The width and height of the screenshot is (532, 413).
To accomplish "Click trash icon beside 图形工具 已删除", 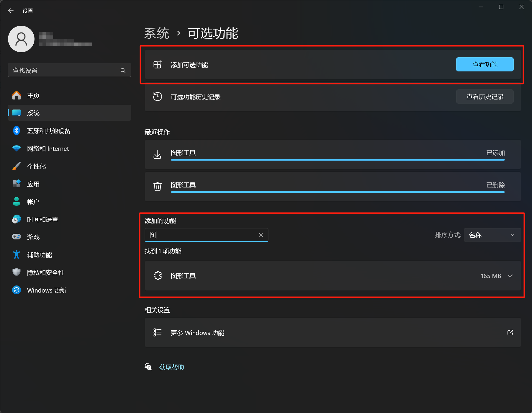I will [158, 187].
